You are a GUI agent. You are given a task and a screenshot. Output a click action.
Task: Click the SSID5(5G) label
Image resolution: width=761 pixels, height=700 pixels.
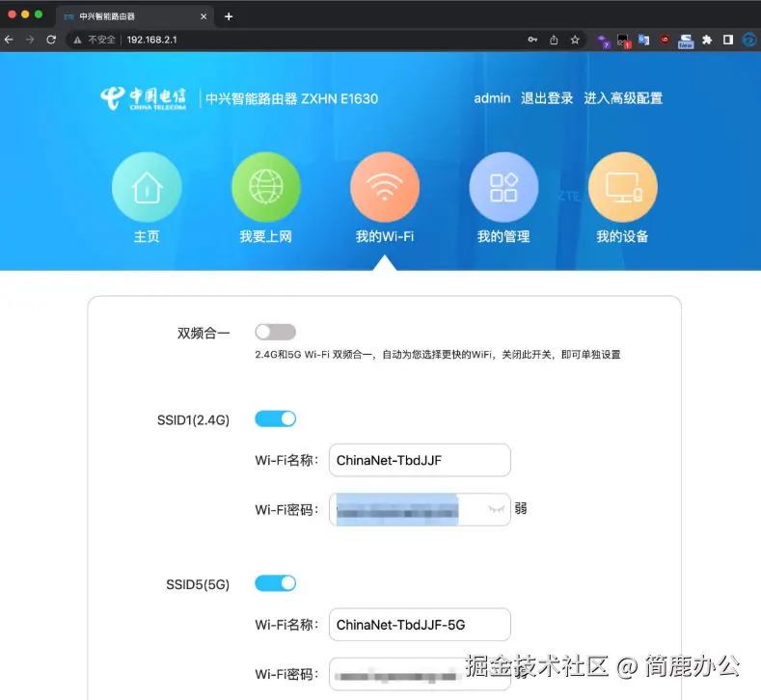coord(198,584)
